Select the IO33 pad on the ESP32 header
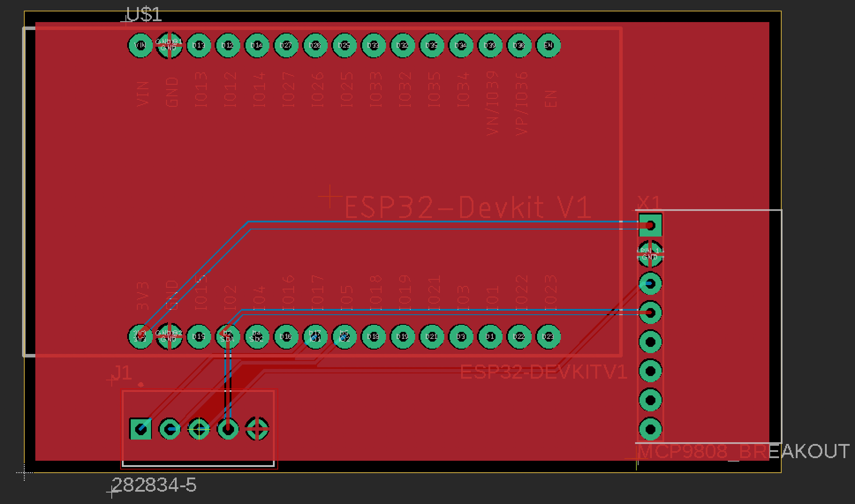This screenshot has height=504, width=855. [x=374, y=45]
